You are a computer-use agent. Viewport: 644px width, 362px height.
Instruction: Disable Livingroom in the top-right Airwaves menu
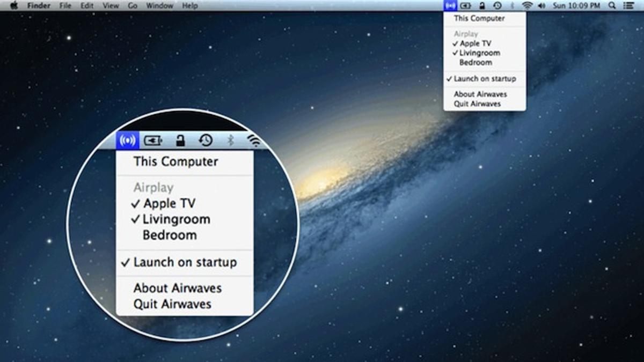(x=479, y=53)
